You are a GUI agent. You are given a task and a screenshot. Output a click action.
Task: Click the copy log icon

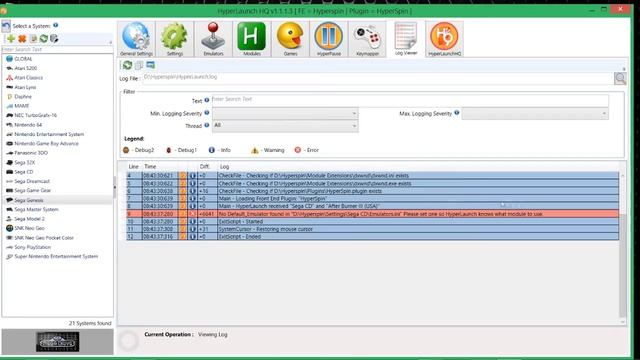[x=139, y=65]
